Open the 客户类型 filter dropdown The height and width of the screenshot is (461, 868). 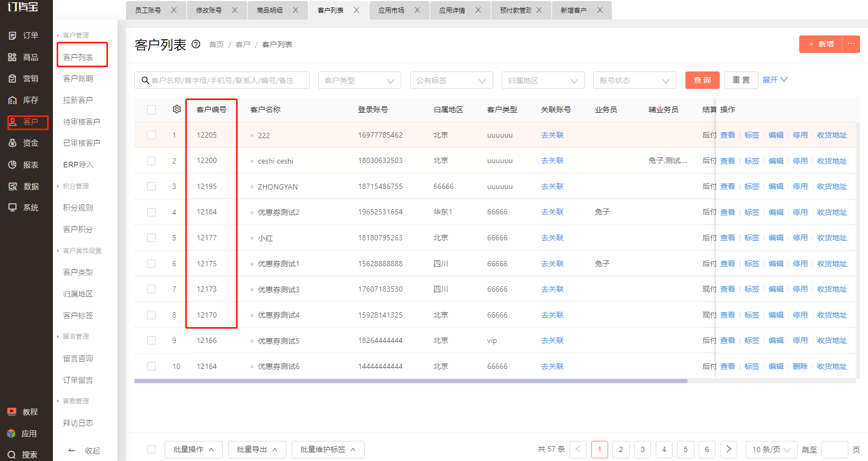click(x=359, y=80)
